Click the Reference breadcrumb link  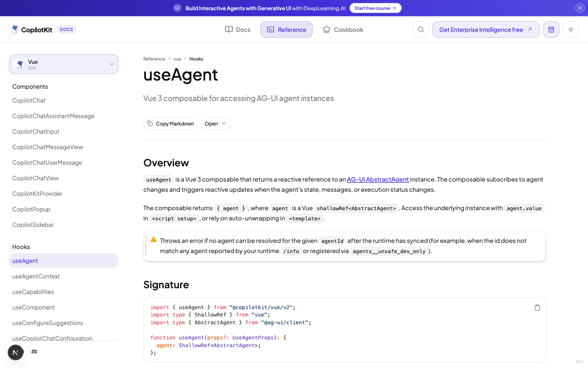click(x=154, y=59)
